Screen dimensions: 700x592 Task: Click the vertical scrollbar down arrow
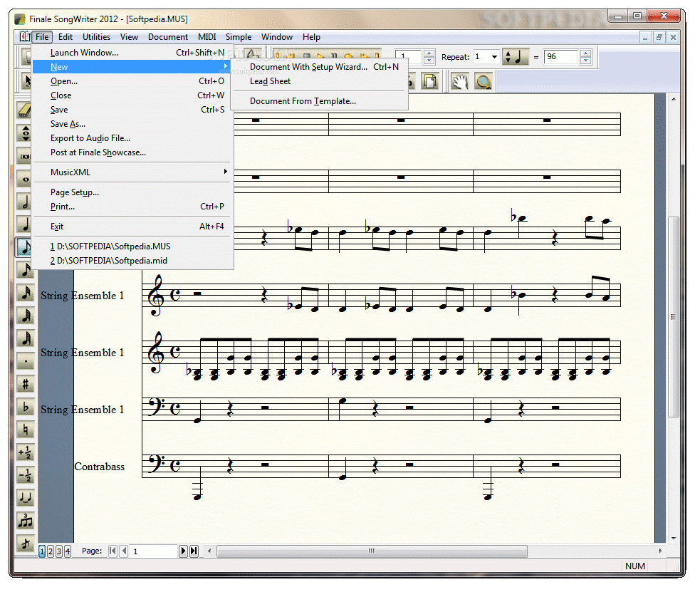tap(674, 538)
